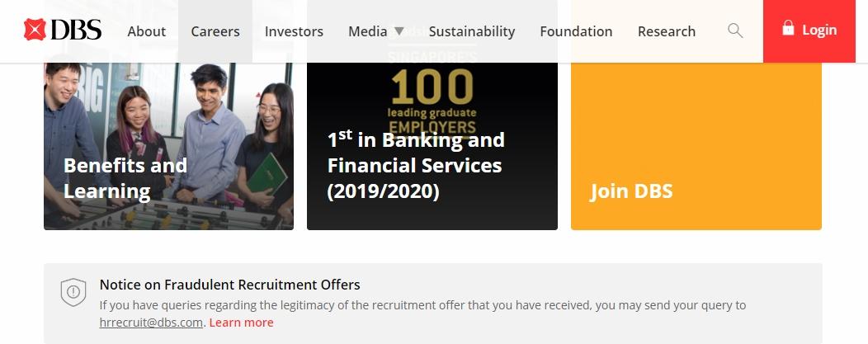The image size is (868, 344).
Task: Expand the Media dropdown arrow
Action: coord(399,31)
